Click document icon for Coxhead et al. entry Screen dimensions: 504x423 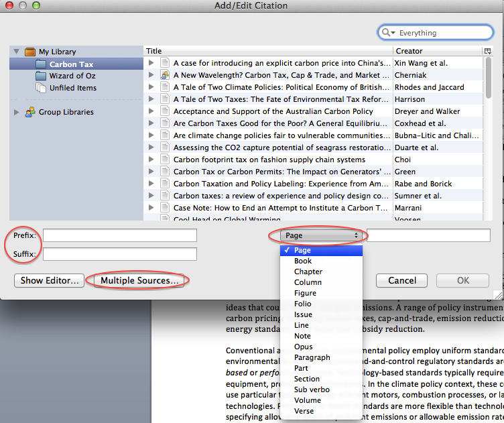(x=165, y=123)
